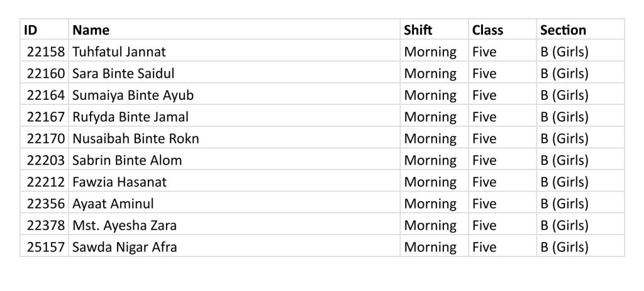Viewport: 644px width, 291px height.
Task: Select the ID cell 22160
Action: tap(45, 74)
